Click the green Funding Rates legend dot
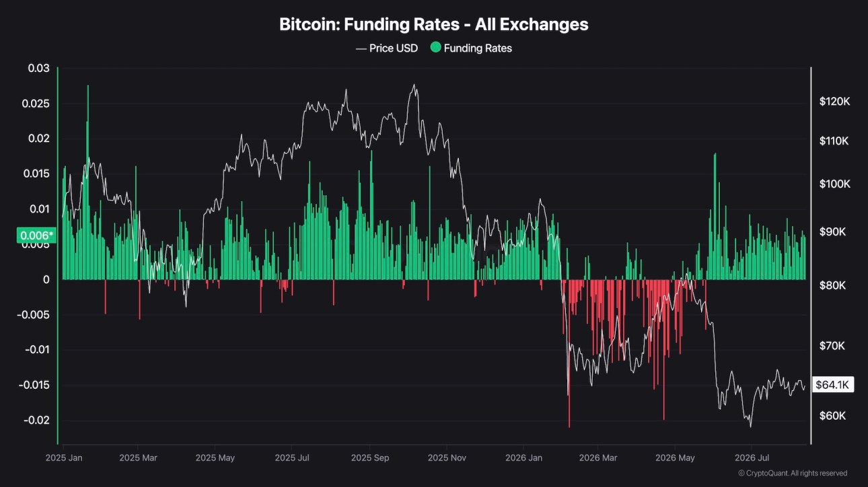This screenshot has height=487, width=868. pyautogui.click(x=435, y=48)
